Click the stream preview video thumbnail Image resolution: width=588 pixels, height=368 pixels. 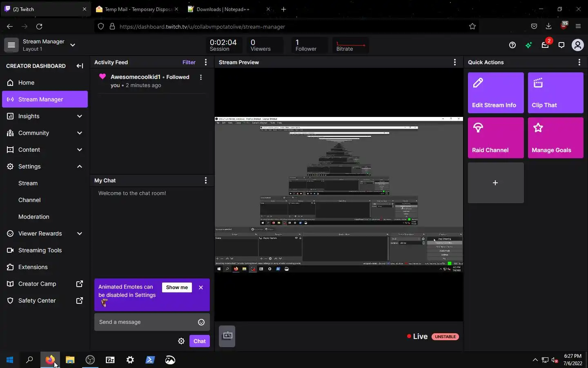[339, 194]
